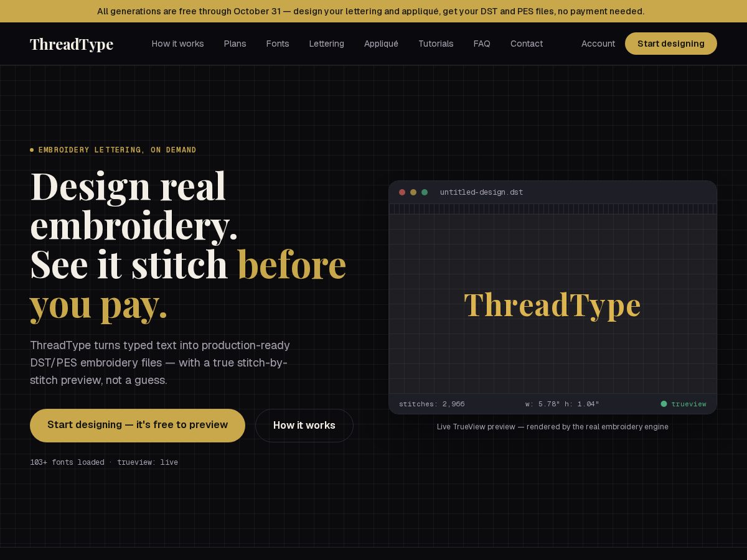Click the gold bullet dot beside the tagline
This screenshot has width=747, height=560.
coord(32,150)
